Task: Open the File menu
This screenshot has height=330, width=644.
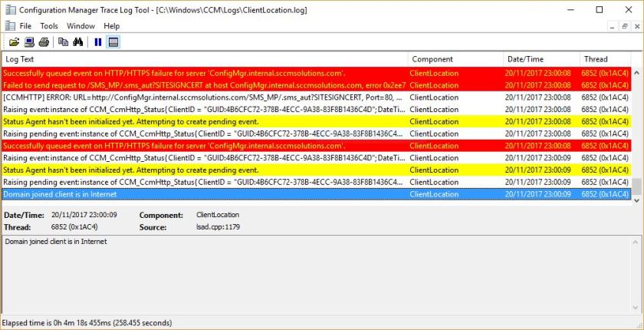Action: (25, 26)
